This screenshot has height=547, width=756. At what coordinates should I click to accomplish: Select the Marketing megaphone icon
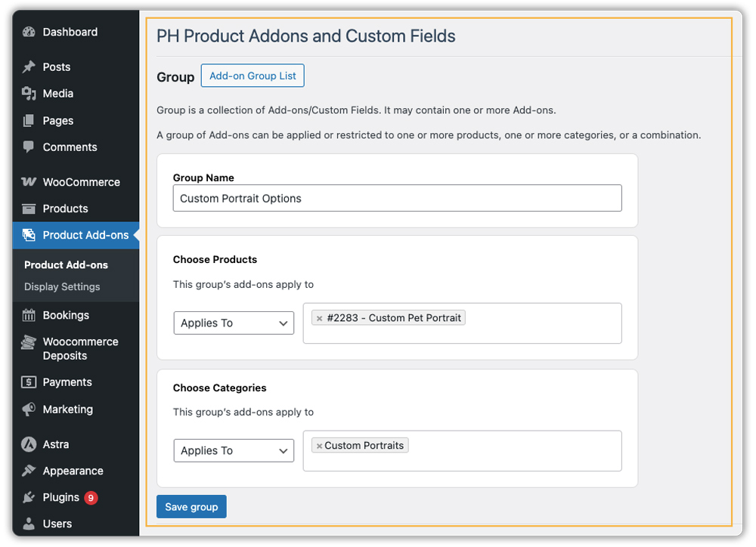pyautogui.click(x=29, y=409)
